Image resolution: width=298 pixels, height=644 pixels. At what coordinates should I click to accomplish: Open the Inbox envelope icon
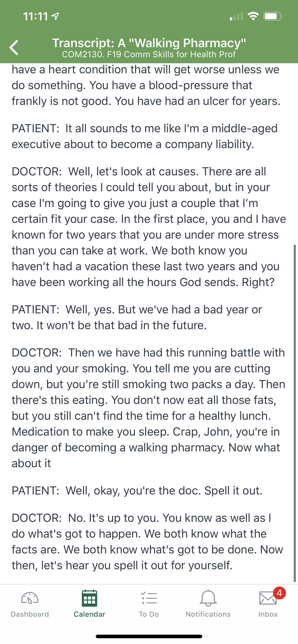268,598
